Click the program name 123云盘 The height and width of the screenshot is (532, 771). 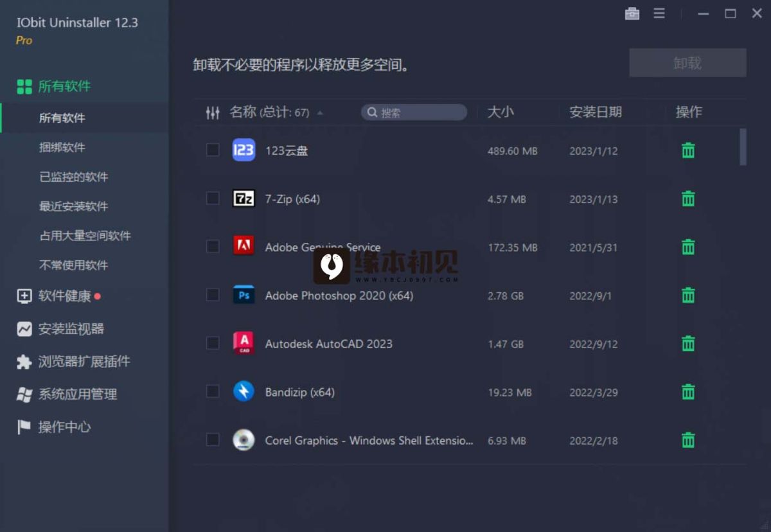[x=287, y=151]
